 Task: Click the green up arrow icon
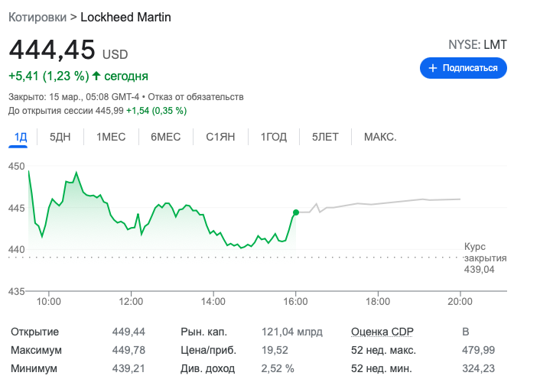[96, 76]
